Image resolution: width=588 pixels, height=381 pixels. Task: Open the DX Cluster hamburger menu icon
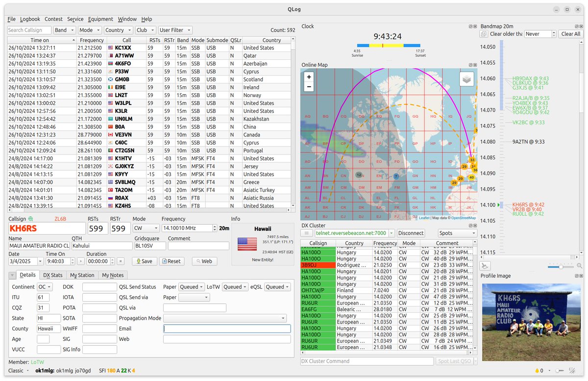point(307,233)
